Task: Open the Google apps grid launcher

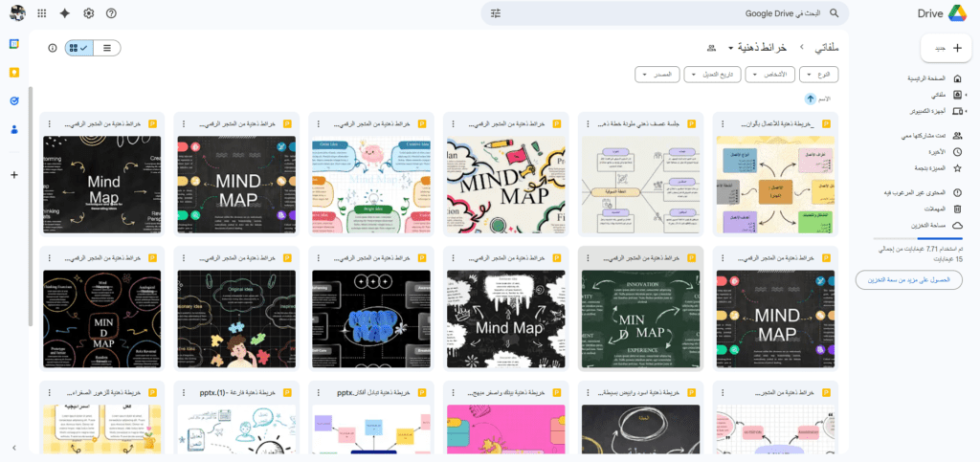Action: pos(41,13)
